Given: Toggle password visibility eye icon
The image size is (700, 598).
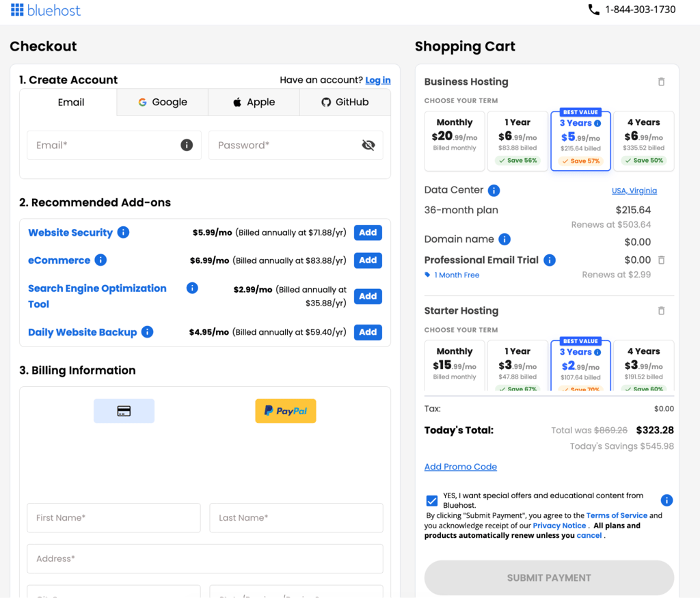Looking at the screenshot, I should coord(368,145).
